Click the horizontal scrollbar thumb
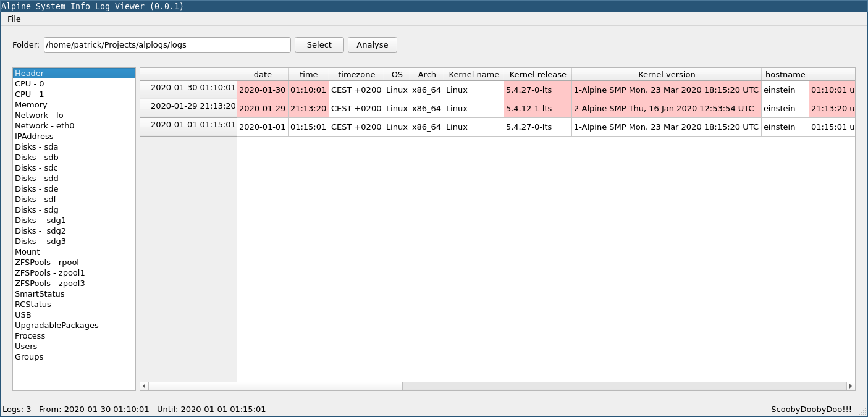The width and height of the screenshot is (868, 417). (276, 386)
